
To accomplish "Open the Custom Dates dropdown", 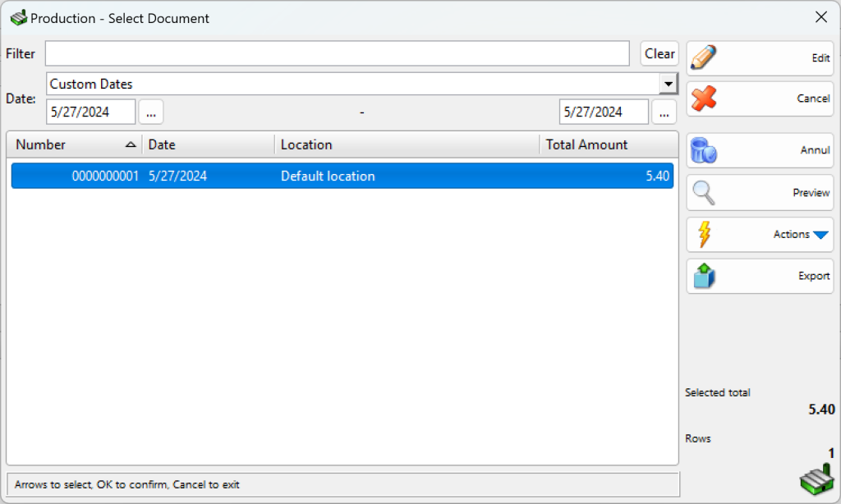I will tap(668, 84).
